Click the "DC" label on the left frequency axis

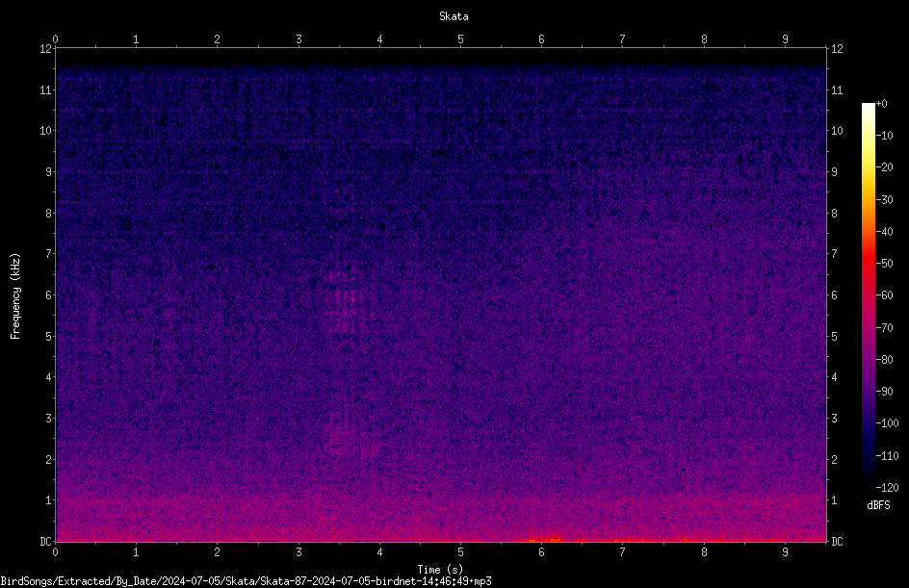tap(46, 542)
